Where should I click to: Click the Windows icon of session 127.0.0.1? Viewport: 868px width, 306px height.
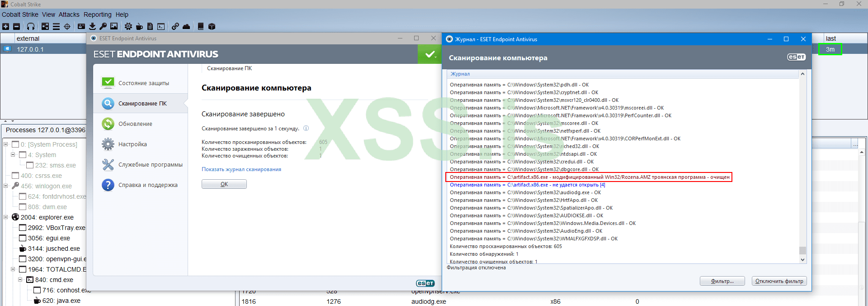[8, 49]
